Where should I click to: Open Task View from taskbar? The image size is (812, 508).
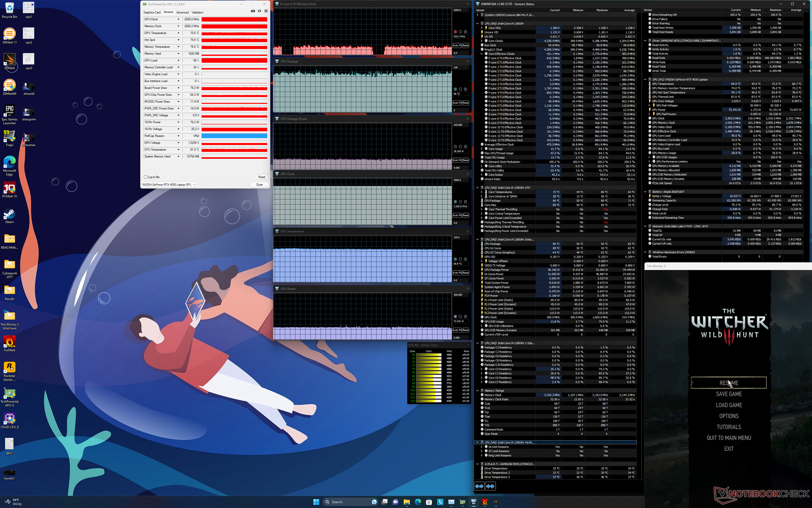point(384,502)
